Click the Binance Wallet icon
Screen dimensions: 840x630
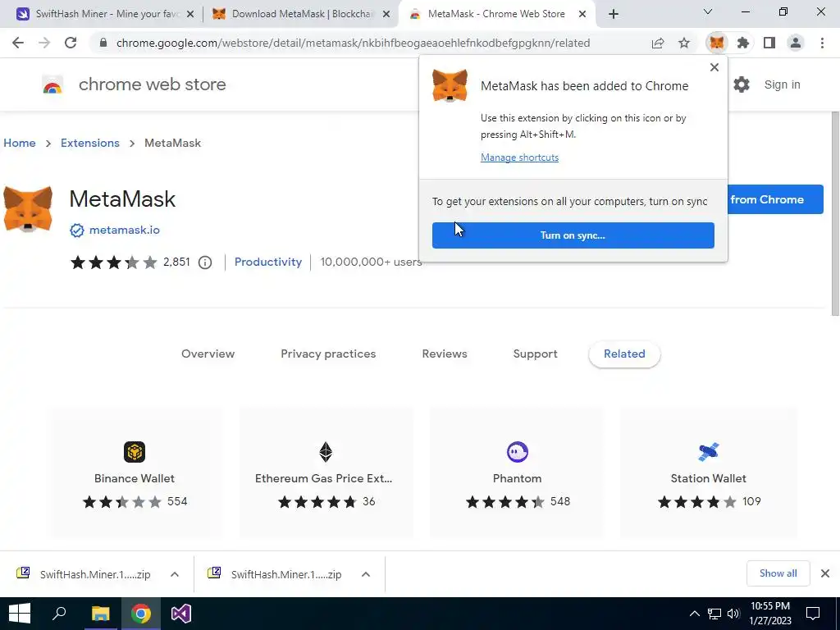tap(135, 452)
